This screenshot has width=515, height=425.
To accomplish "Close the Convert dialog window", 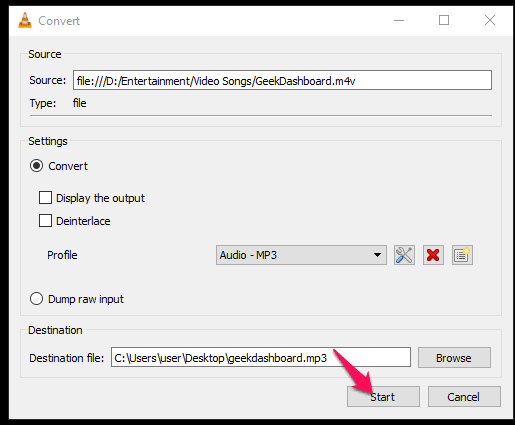I will 490,20.
